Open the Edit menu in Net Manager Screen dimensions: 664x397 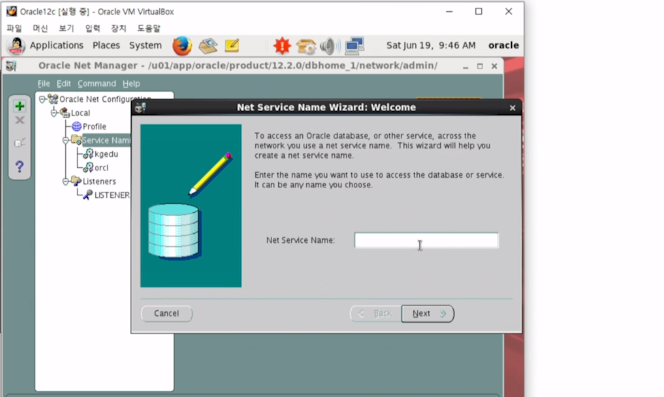64,83
